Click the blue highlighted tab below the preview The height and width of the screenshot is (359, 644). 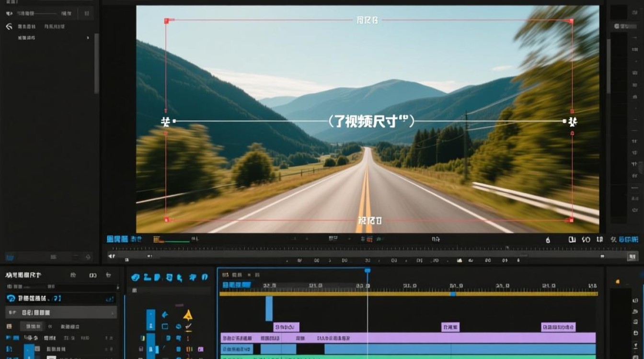[117, 239]
